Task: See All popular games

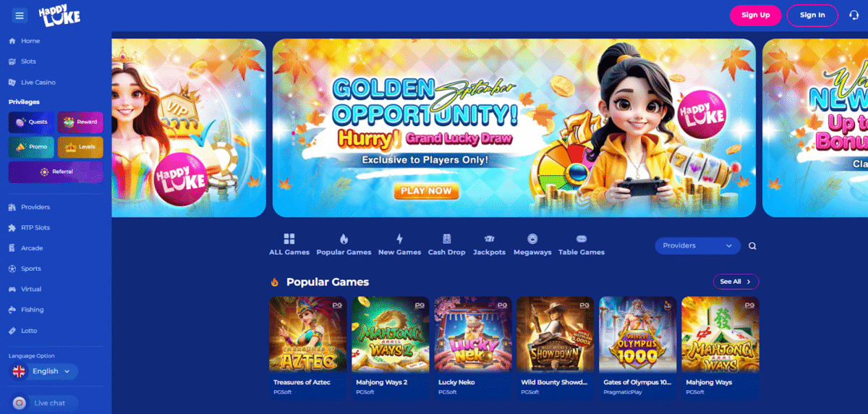Action: pos(736,282)
